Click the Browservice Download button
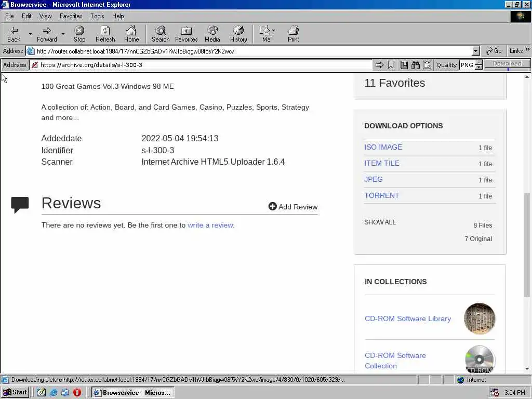532x399 pixels. (507, 64)
